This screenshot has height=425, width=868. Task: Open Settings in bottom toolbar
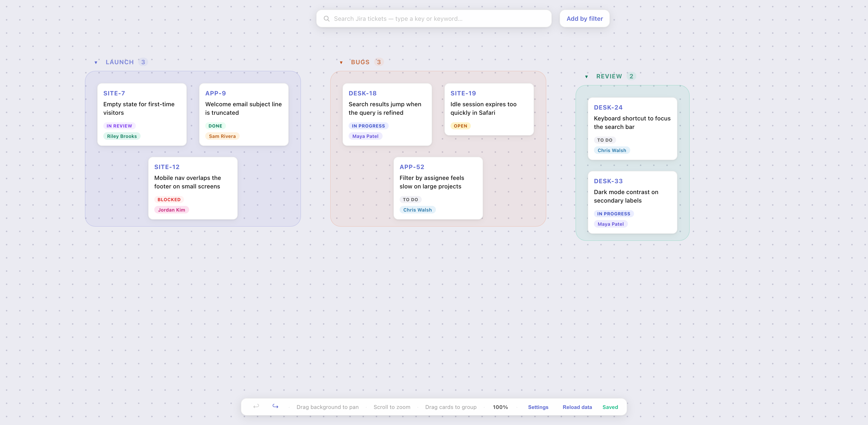click(x=538, y=407)
